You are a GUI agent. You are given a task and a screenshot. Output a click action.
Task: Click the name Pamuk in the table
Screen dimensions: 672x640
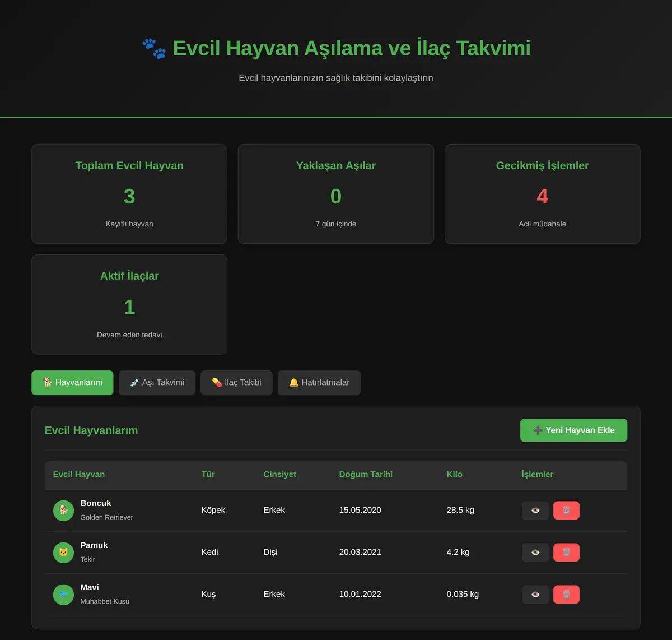click(x=94, y=545)
